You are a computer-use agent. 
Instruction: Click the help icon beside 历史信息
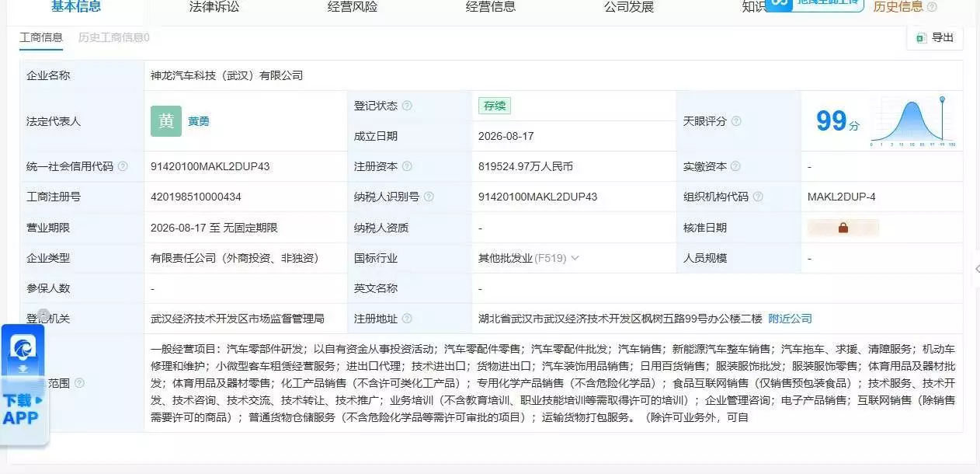(932, 7)
